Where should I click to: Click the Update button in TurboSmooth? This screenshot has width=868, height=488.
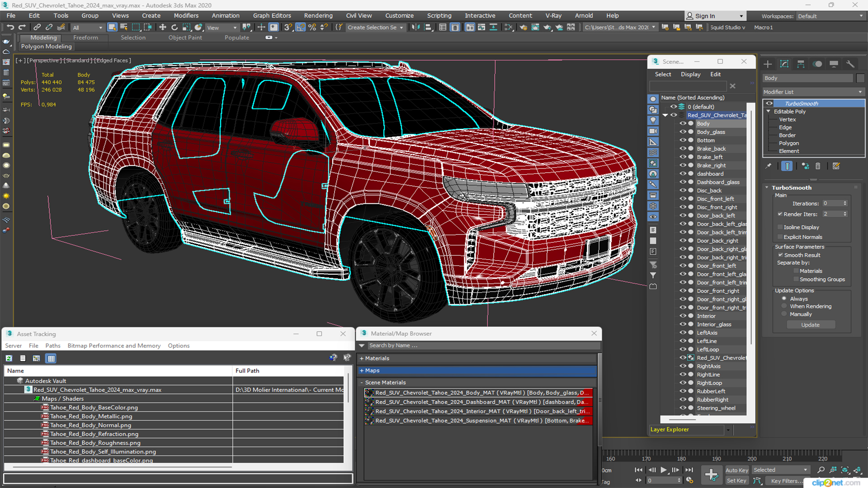[x=810, y=325]
